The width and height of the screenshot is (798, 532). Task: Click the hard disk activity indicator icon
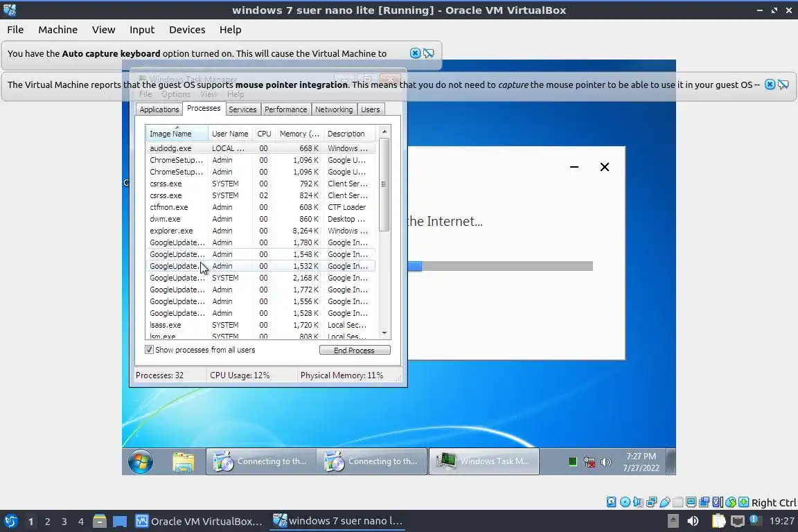pos(611,502)
